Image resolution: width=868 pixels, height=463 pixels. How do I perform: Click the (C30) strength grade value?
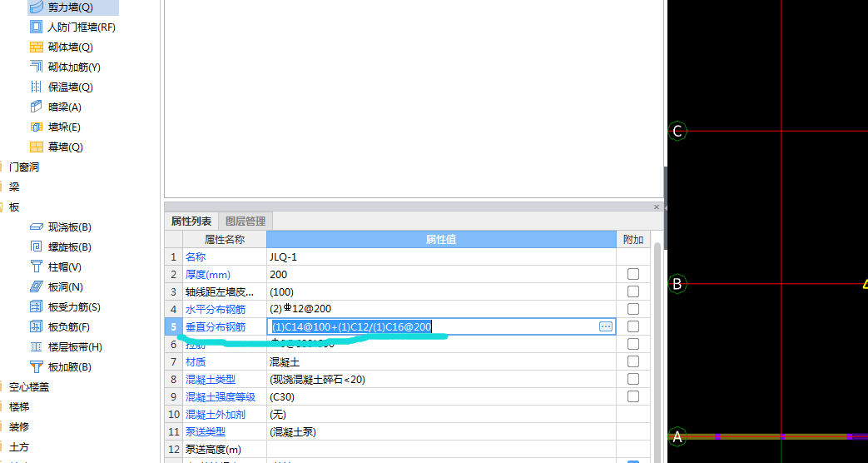click(282, 396)
